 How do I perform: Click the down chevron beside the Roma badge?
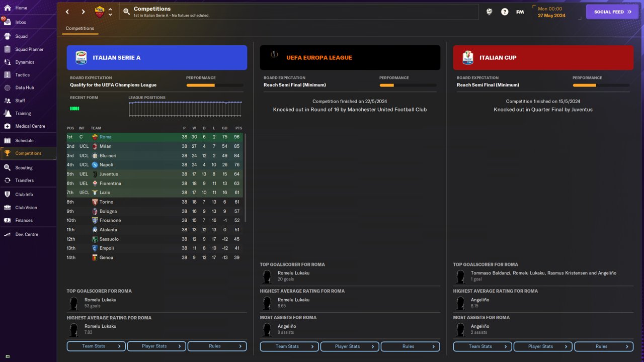pos(111,15)
